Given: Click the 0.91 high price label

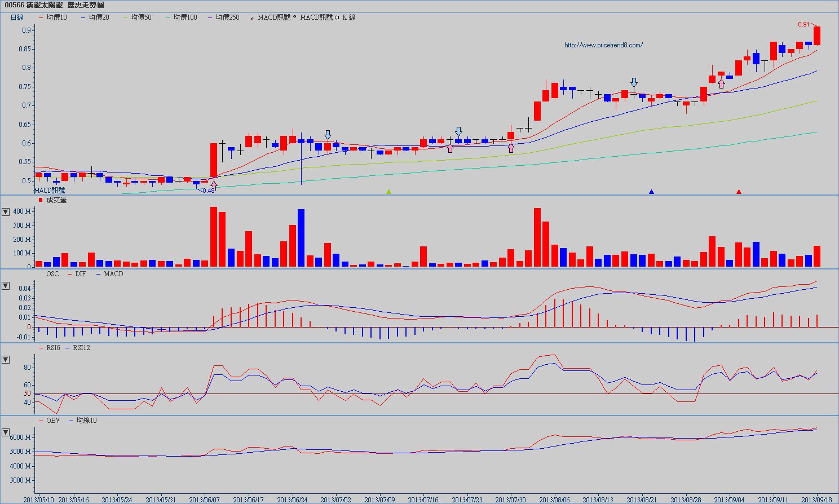Looking at the screenshot, I should pyautogui.click(x=803, y=24).
